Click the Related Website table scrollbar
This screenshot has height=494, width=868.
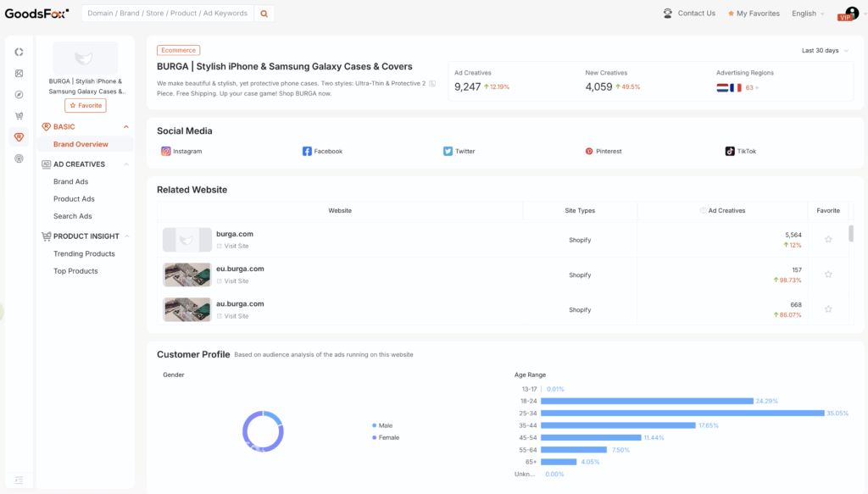851,234
